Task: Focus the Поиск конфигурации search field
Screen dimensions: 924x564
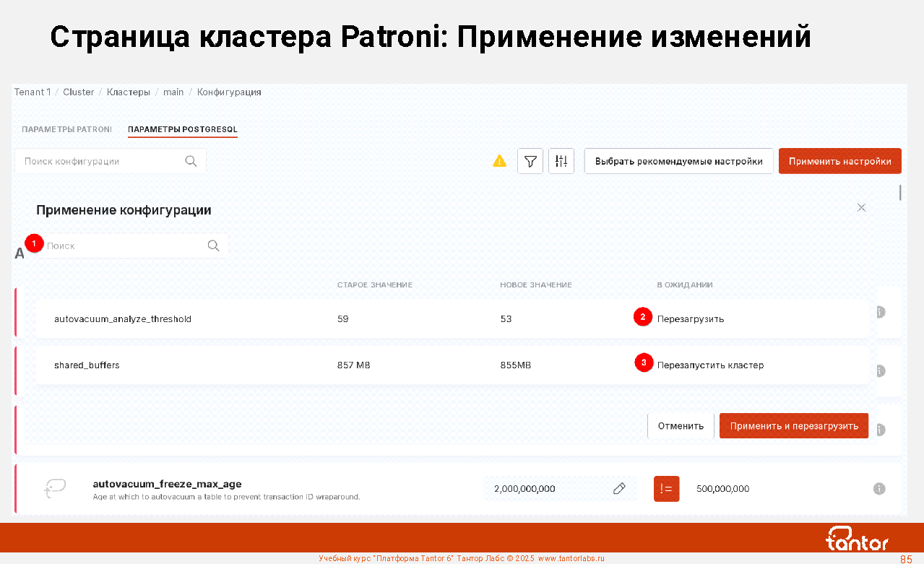Action: click(x=101, y=161)
